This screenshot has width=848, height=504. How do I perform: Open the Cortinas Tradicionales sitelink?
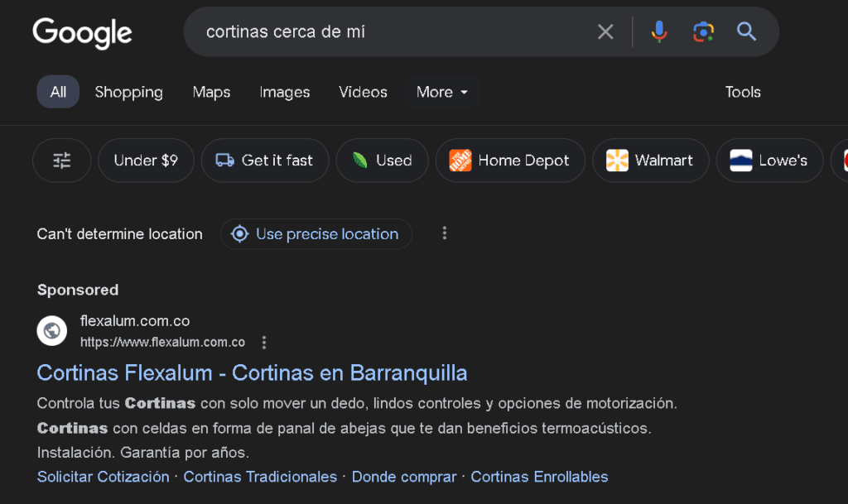pos(260,477)
